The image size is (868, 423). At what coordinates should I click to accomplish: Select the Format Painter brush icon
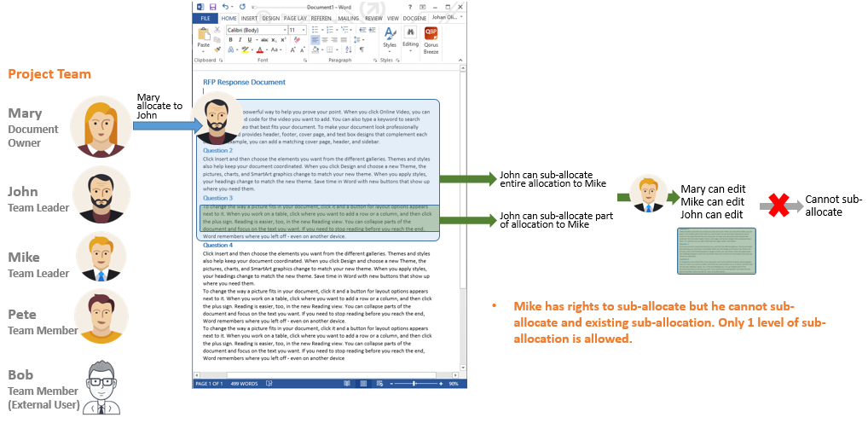coord(217,49)
